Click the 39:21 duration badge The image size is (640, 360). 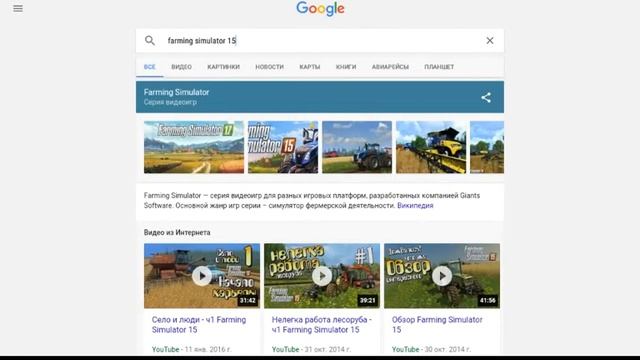click(x=367, y=300)
